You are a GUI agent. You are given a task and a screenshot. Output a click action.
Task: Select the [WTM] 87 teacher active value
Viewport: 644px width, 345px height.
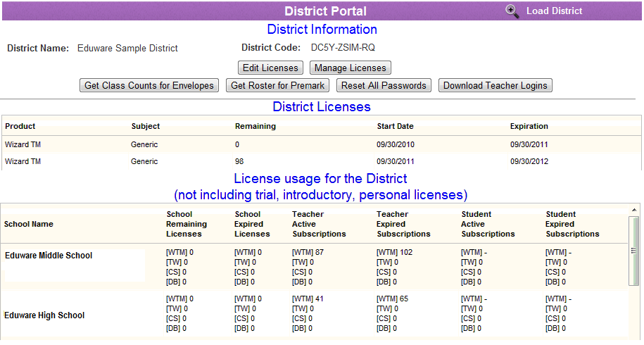[308, 252]
